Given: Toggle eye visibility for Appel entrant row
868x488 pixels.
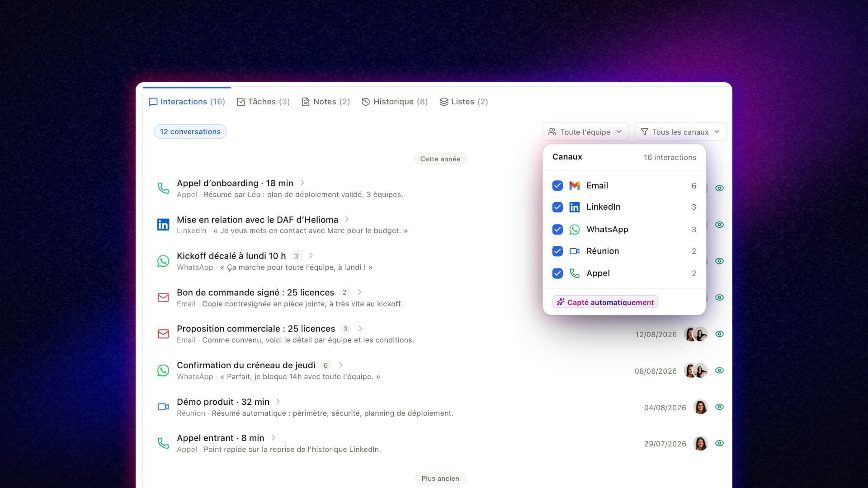Looking at the screenshot, I should click(720, 443).
